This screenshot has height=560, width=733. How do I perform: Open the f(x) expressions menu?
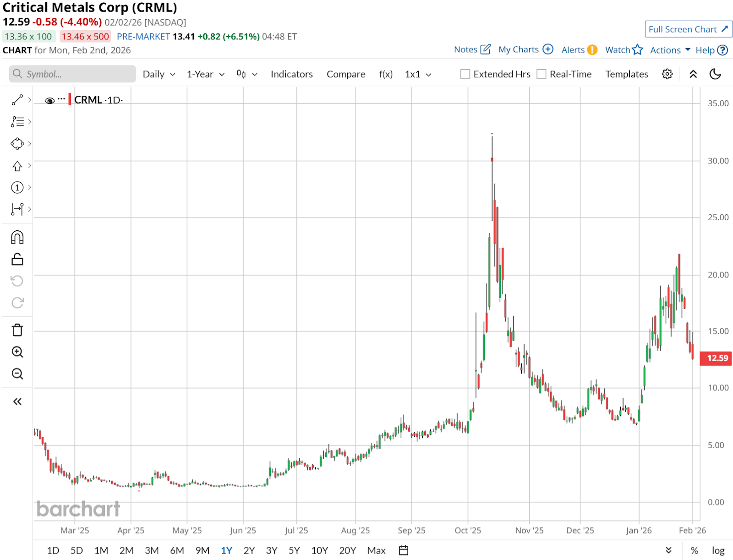click(386, 74)
